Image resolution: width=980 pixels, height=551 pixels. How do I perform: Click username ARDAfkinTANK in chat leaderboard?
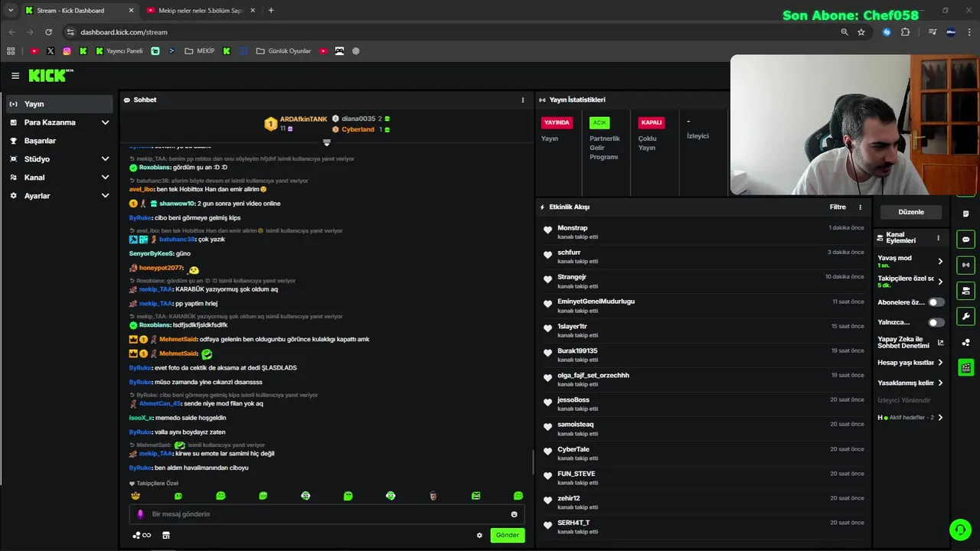(x=303, y=119)
